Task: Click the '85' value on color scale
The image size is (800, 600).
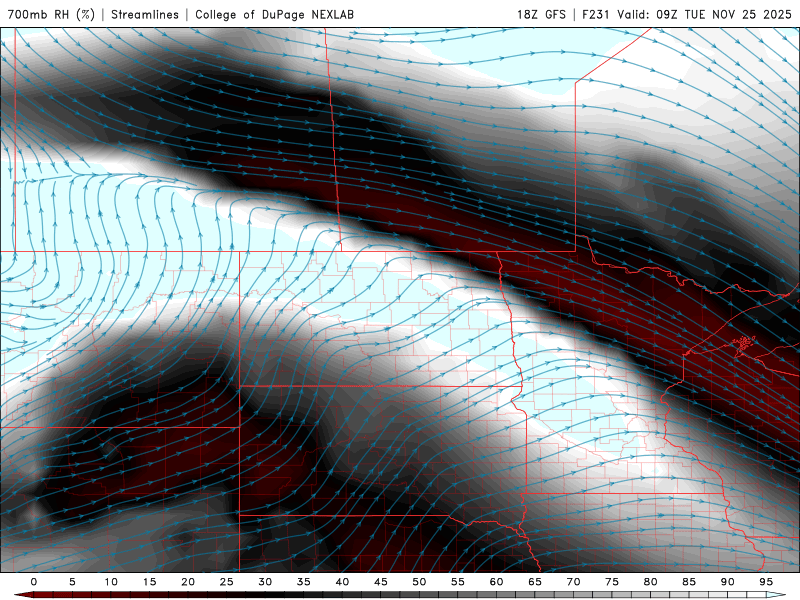Action: click(689, 582)
